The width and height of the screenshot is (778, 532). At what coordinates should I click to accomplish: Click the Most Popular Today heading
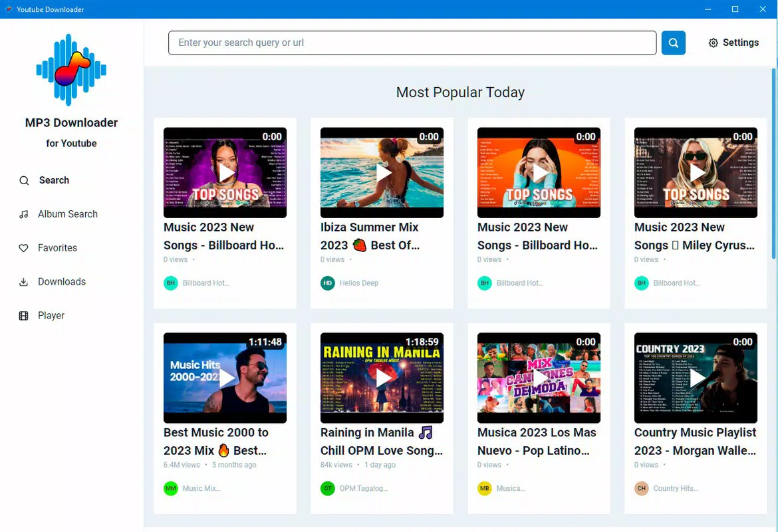(x=460, y=92)
